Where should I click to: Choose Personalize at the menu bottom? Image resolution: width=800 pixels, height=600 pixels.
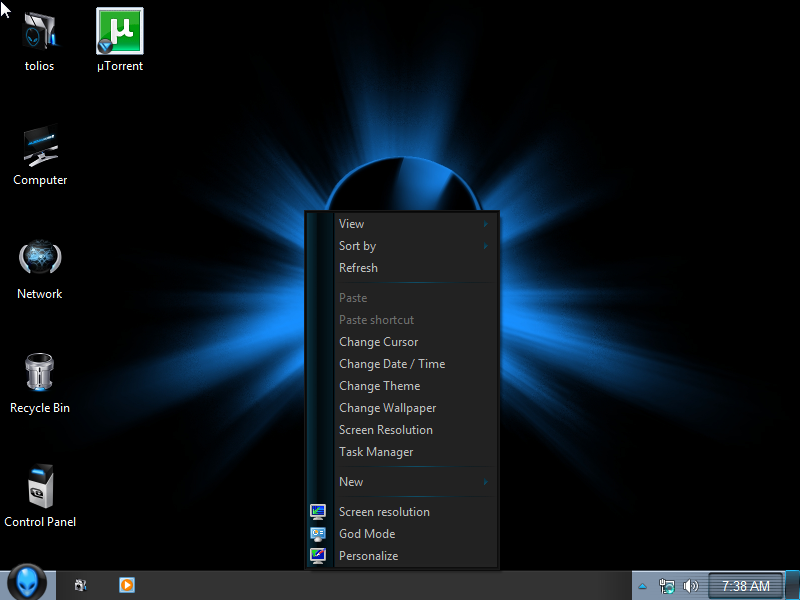(368, 556)
